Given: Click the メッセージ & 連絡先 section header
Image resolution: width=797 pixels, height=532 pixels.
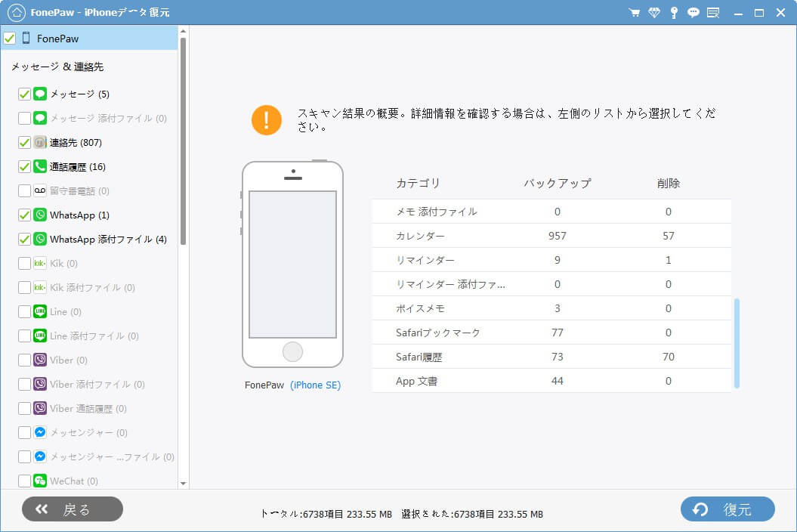Looking at the screenshot, I should [57, 66].
